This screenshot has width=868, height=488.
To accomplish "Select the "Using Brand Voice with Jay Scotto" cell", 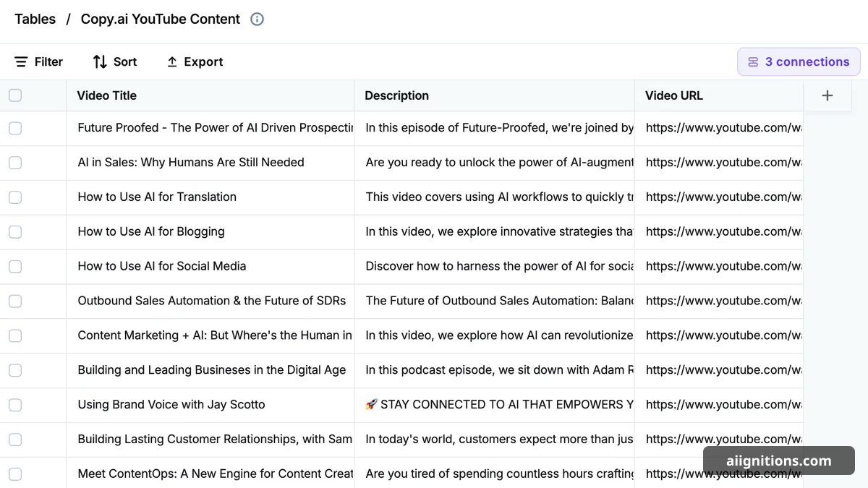I will click(210, 405).
